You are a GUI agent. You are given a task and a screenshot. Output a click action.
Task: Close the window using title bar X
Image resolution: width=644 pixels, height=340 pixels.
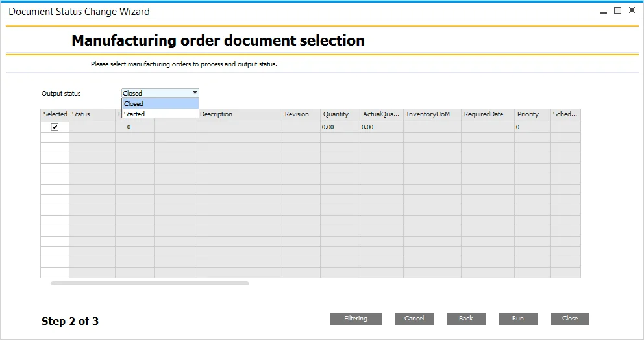[632, 10]
